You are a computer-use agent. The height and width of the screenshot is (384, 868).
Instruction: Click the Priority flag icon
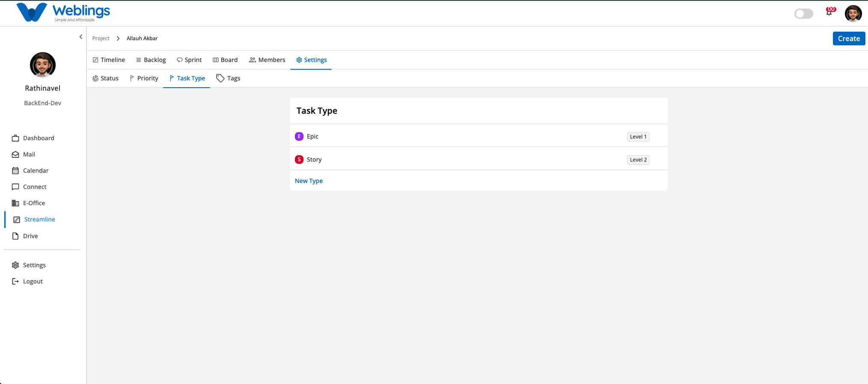(x=132, y=78)
